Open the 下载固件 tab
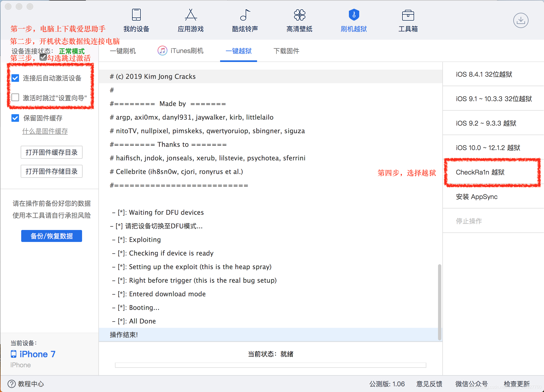544x392 pixels. [x=286, y=51]
